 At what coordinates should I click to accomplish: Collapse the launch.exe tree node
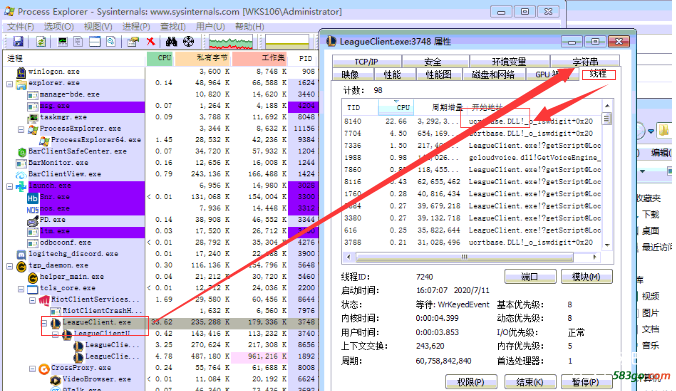click(x=9, y=186)
